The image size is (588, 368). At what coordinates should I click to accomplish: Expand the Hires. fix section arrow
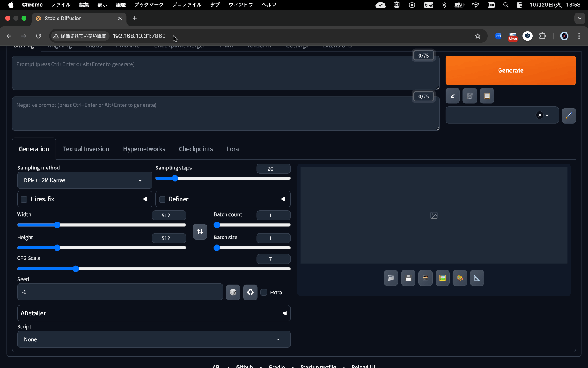tap(145, 199)
